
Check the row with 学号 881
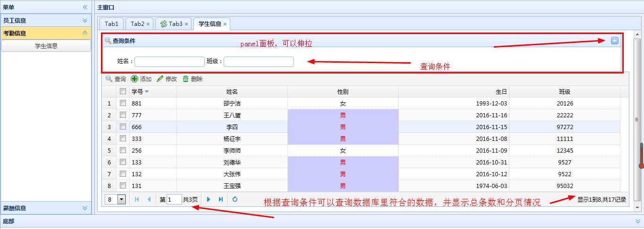(123, 103)
